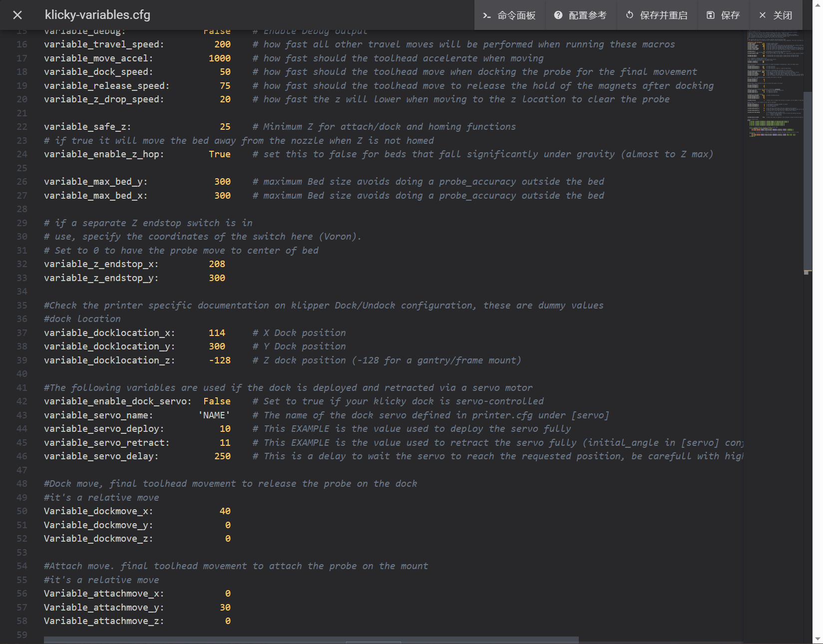
Task: Click the 关闭 close button
Action: (x=776, y=15)
